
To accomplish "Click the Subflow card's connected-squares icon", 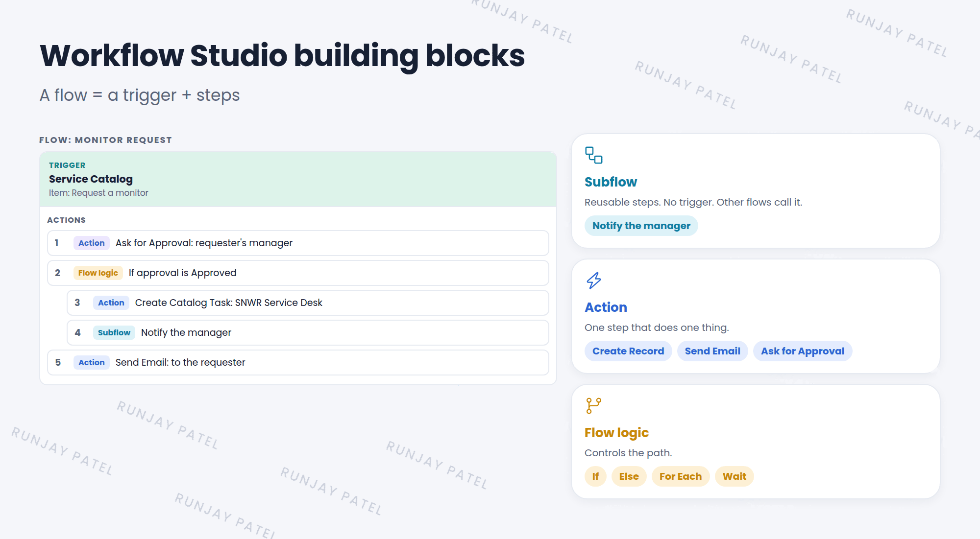I will coord(593,155).
